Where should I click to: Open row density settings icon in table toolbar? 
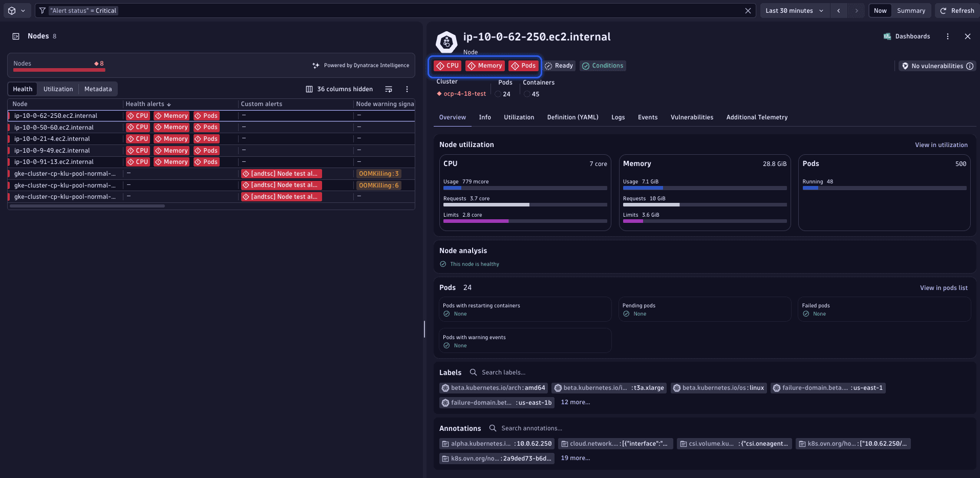[x=389, y=89]
